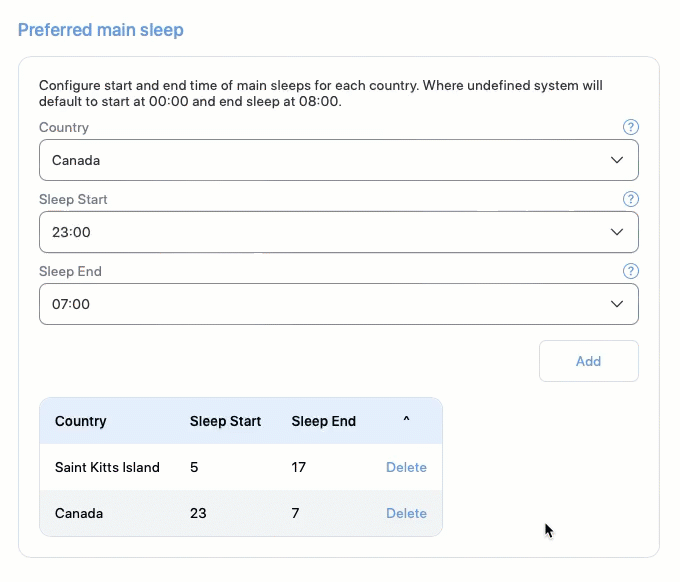Delete the Canada sleep entry
Screen dimensions: 680x582
(x=406, y=513)
